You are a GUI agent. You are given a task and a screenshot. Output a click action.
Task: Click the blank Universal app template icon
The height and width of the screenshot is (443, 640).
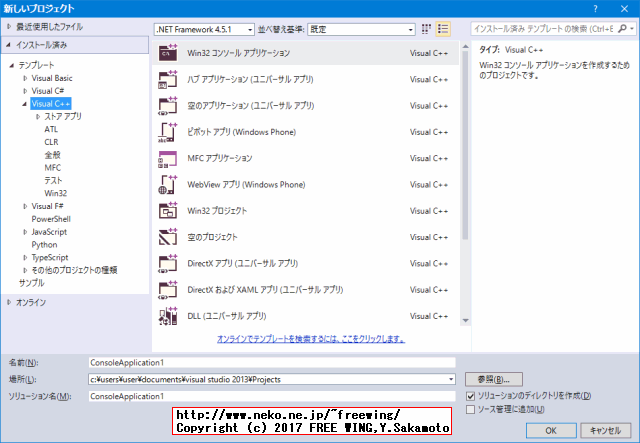(168, 106)
